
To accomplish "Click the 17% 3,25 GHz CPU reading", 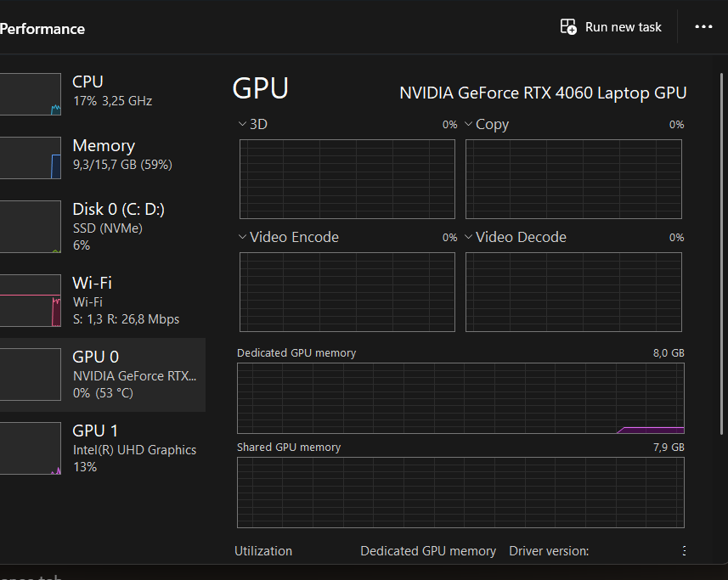I will coord(112,101).
